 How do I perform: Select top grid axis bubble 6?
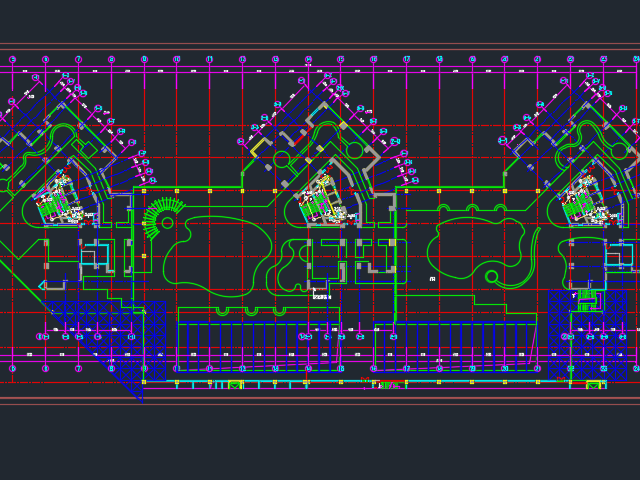[x=45, y=60]
